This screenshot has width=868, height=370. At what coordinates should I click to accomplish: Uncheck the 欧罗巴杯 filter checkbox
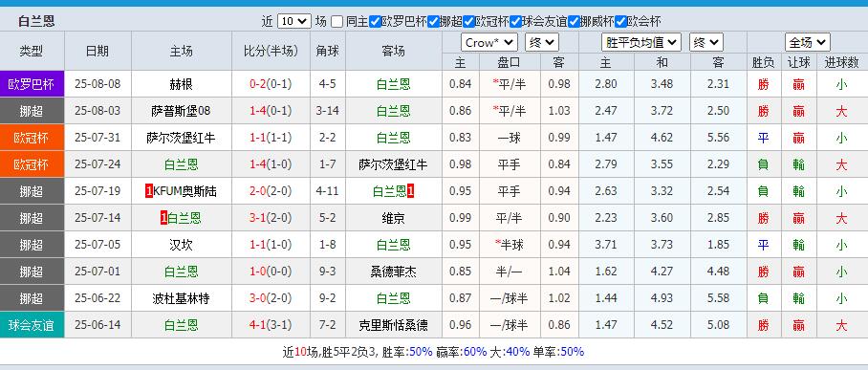click(x=375, y=22)
